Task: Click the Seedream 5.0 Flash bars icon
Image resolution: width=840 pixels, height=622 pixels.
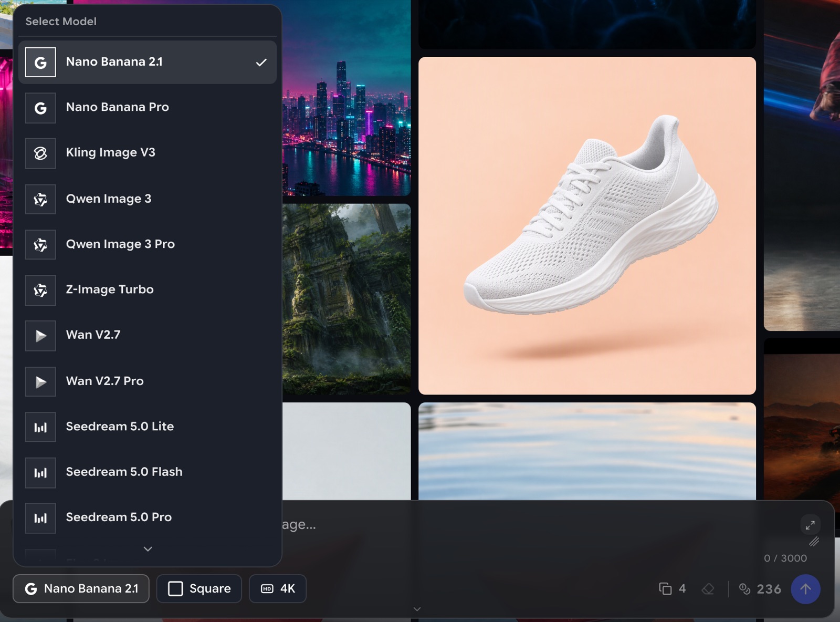Action: click(x=40, y=473)
